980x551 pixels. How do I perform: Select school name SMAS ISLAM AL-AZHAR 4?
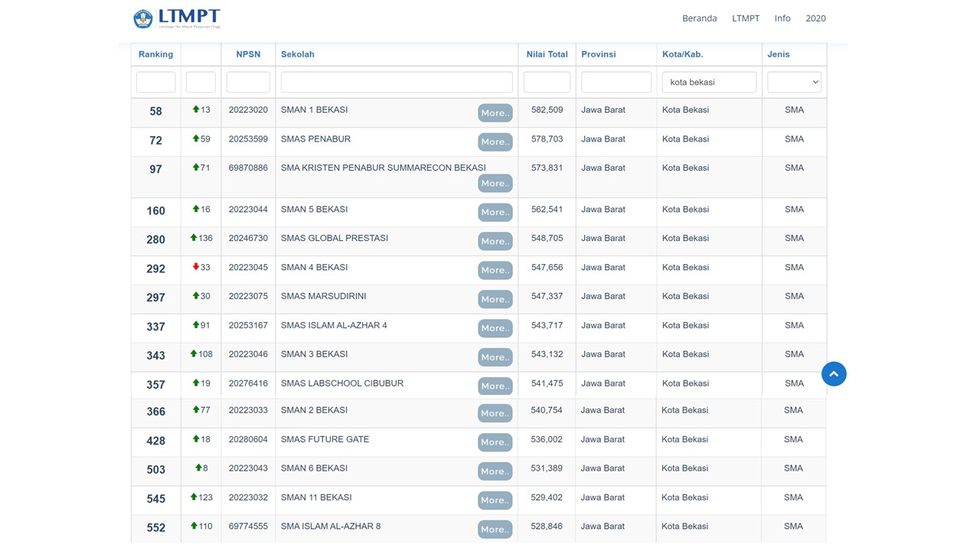334,326
